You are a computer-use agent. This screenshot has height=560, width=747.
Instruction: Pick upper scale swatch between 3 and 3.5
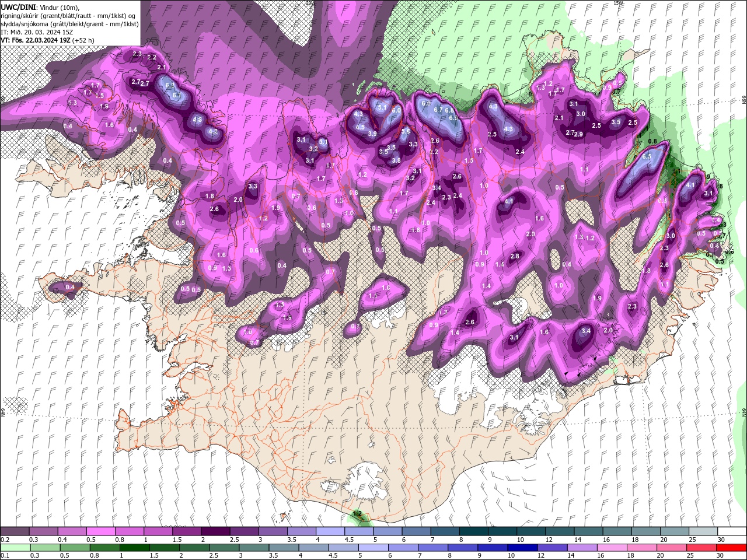coord(272,531)
